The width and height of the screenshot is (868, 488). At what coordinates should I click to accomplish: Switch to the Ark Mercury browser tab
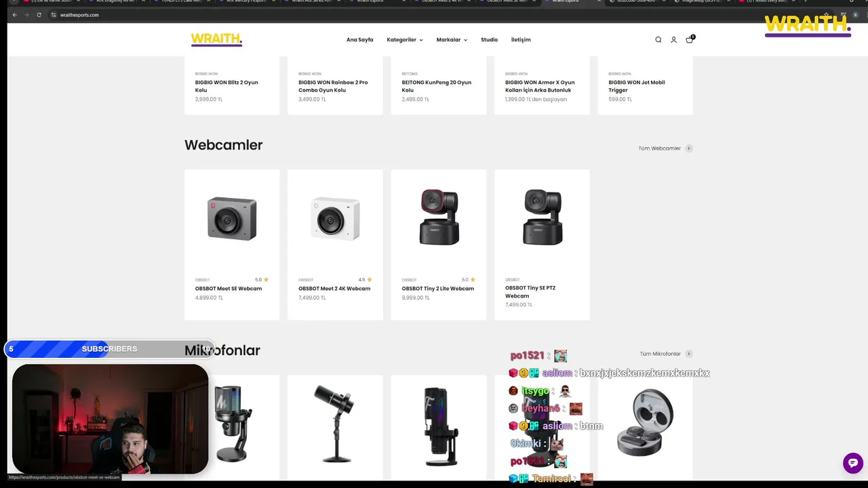248,1
